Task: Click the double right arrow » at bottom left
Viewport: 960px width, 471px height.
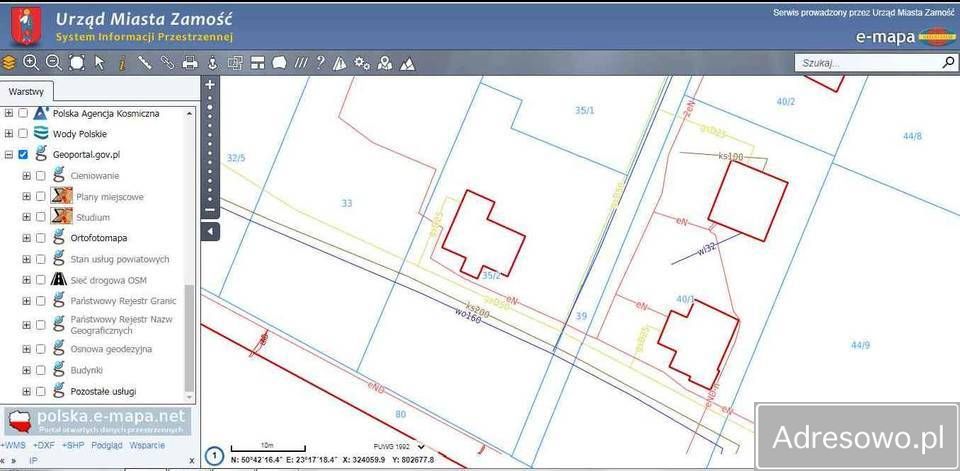Action: pos(13,461)
